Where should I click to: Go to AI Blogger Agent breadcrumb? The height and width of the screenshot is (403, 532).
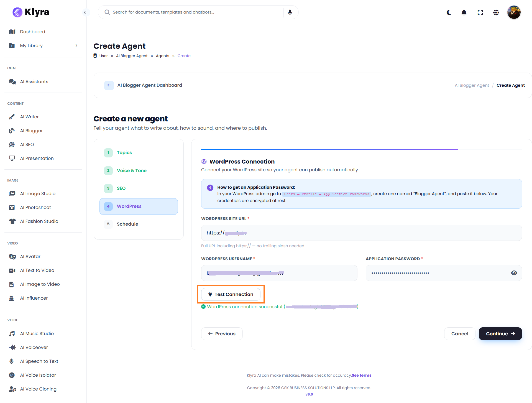(132, 56)
